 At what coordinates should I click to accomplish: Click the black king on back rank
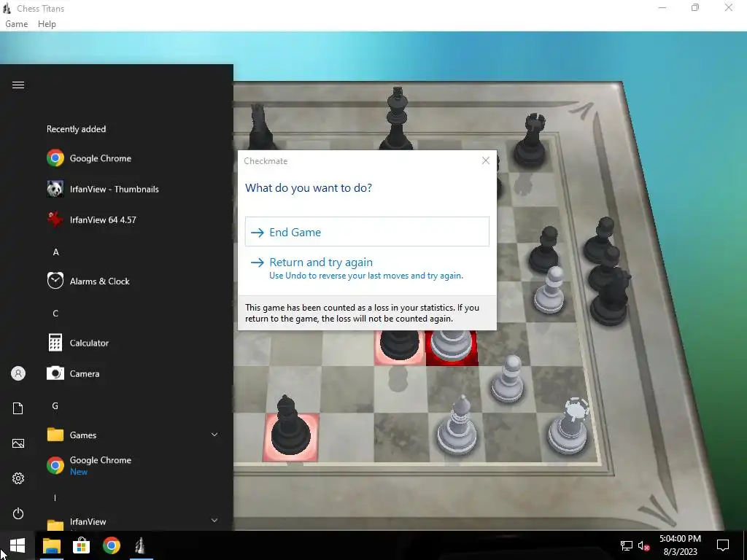(397, 117)
